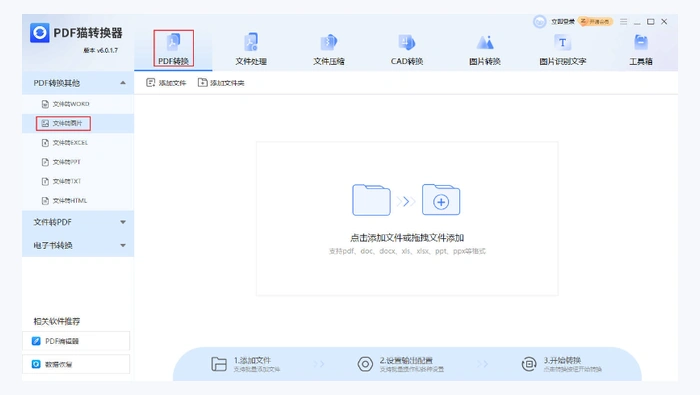Maximize the PDF猫转换器 window

click(651, 21)
